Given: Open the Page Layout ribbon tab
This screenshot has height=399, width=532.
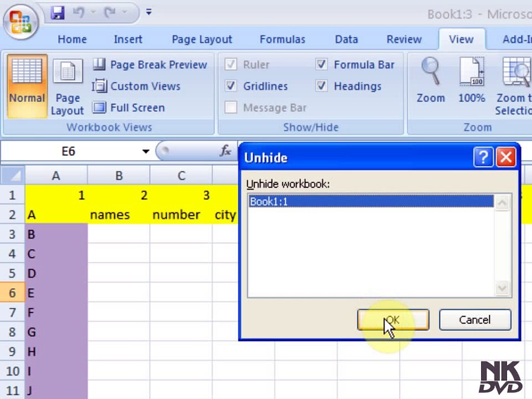Looking at the screenshot, I should 202,39.
